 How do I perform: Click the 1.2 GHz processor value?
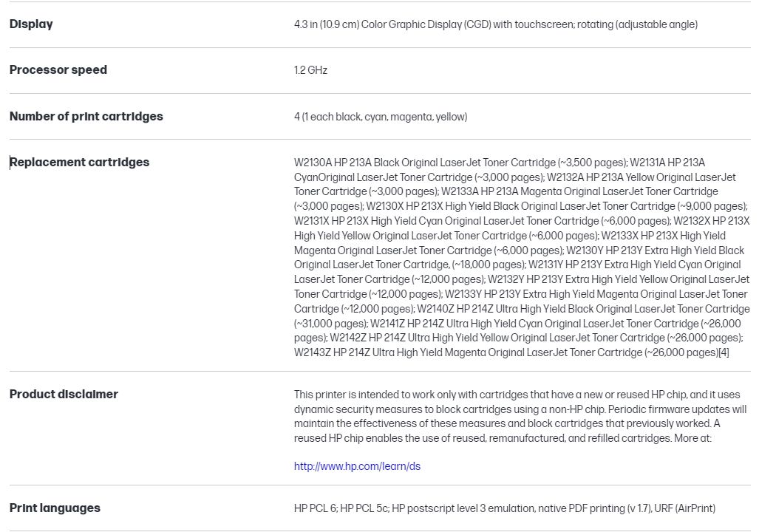click(310, 70)
